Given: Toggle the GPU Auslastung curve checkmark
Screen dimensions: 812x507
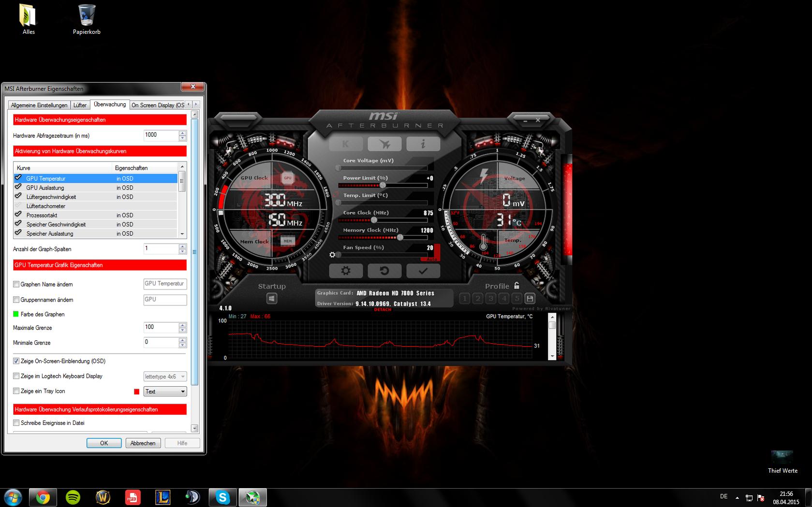Looking at the screenshot, I should [x=18, y=187].
